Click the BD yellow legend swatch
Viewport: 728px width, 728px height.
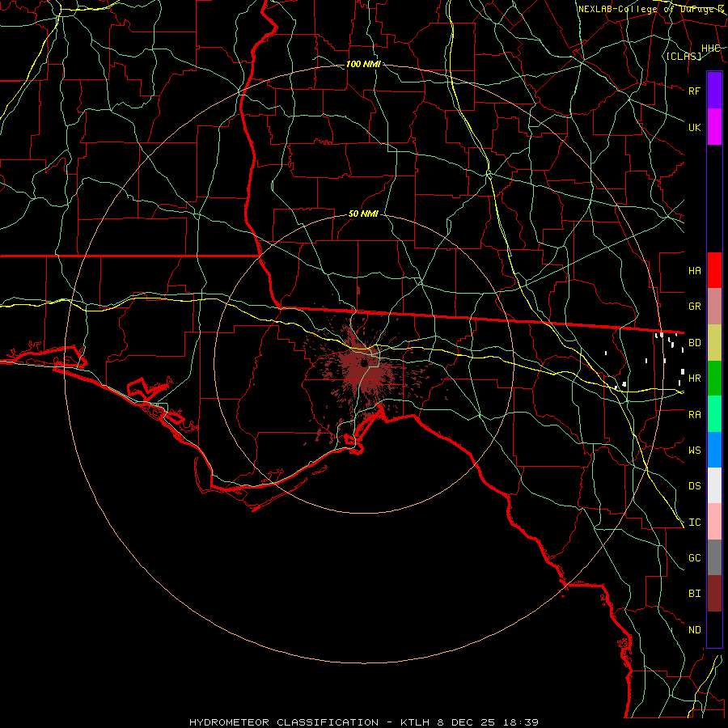(714, 343)
